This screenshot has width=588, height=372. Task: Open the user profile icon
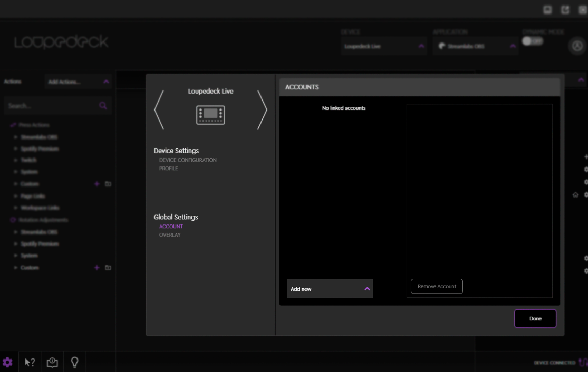(x=577, y=46)
